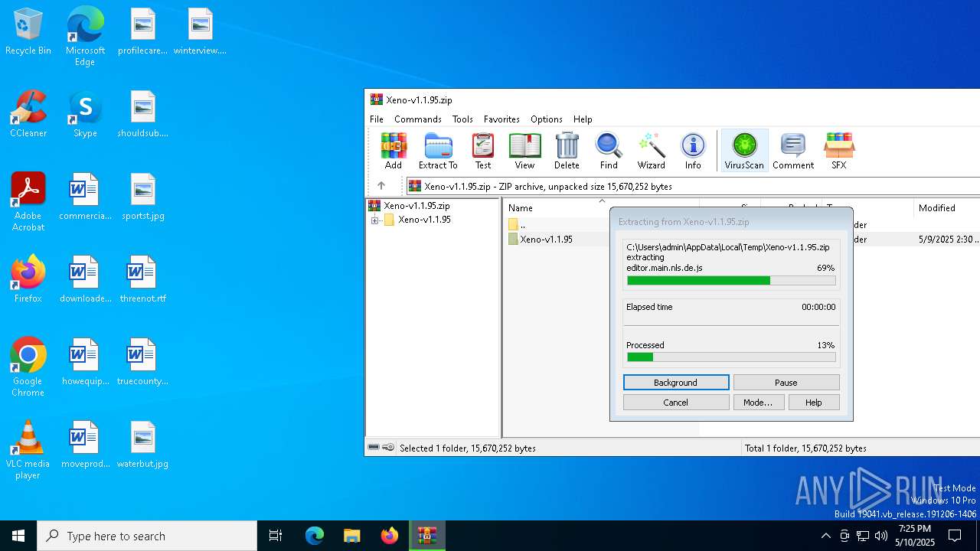
Task: Open the Help menu
Action: (583, 119)
